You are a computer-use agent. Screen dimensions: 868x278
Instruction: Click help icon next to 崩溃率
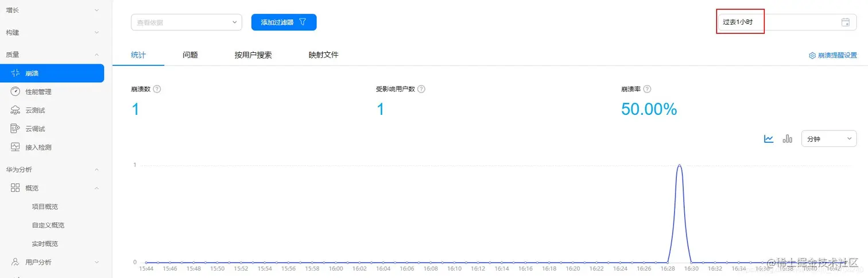click(x=647, y=89)
